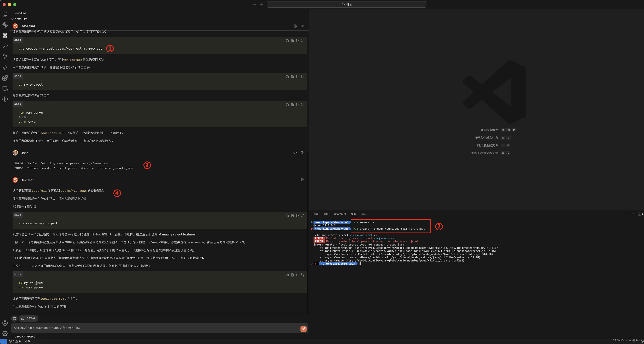Viewport: 644px width, 344px height.
Task: Show errors and warnings count in status bar
Action: pos(15,341)
